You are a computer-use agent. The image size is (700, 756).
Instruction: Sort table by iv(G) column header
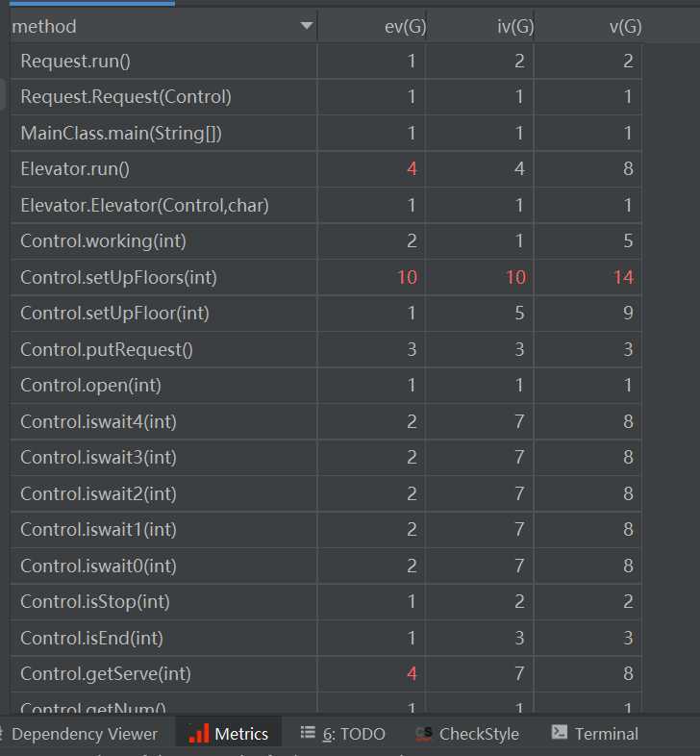(x=514, y=27)
